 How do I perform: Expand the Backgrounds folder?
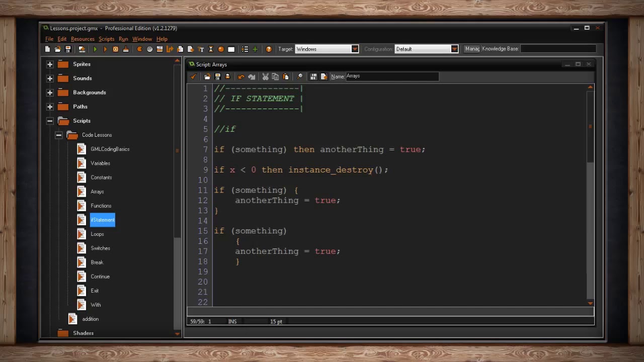click(x=50, y=93)
